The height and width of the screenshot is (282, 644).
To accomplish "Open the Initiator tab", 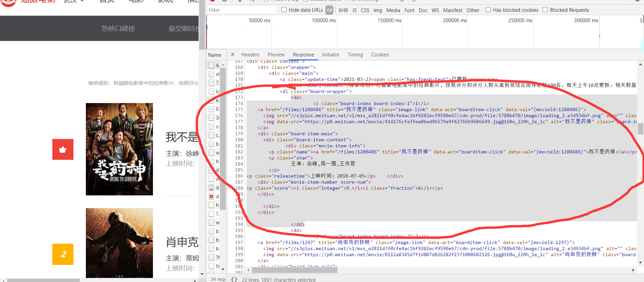I will click(331, 54).
